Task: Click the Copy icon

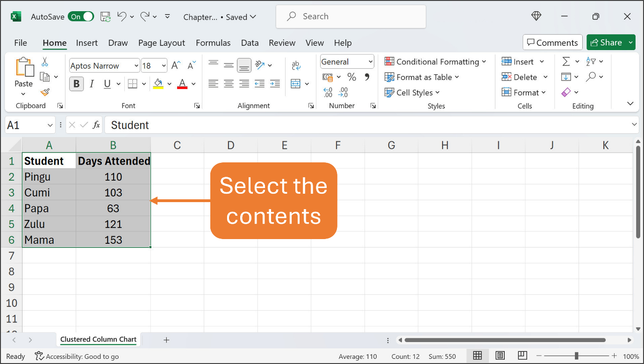Action: 45,77
